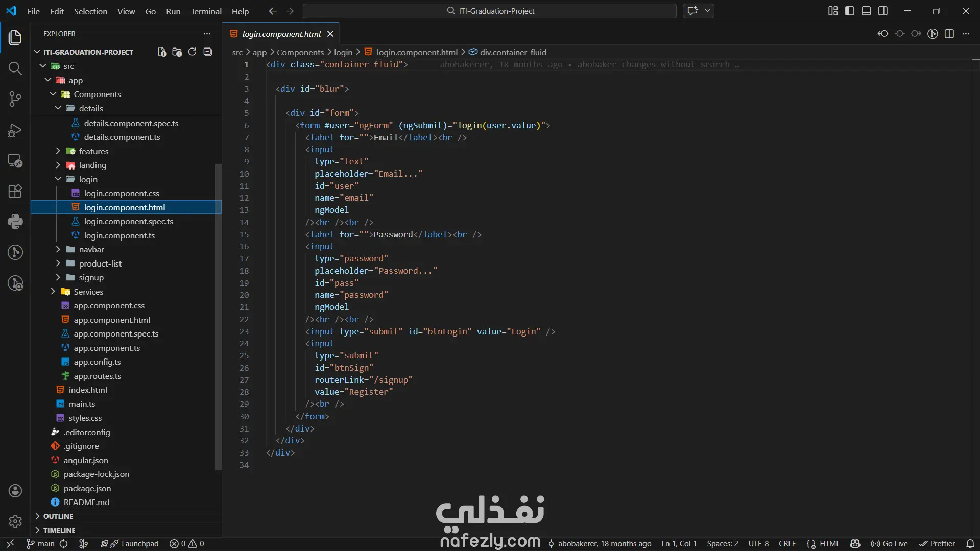Refresh the explorer file tree

(192, 52)
